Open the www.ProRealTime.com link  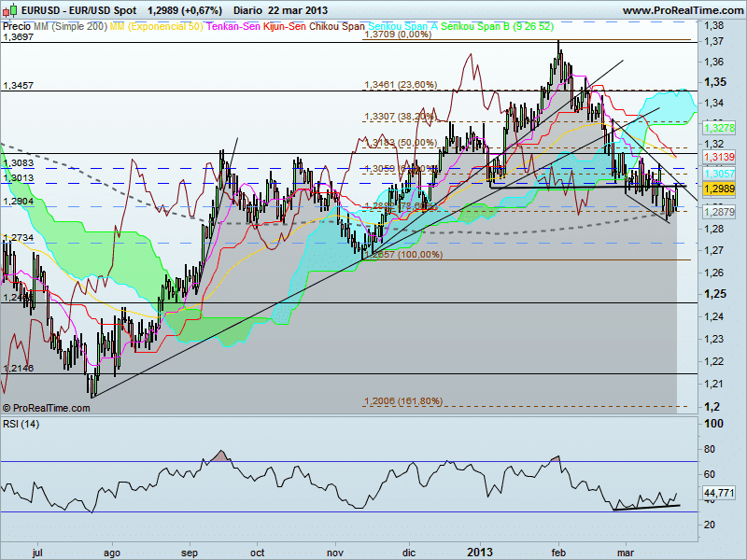tap(684, 10)
